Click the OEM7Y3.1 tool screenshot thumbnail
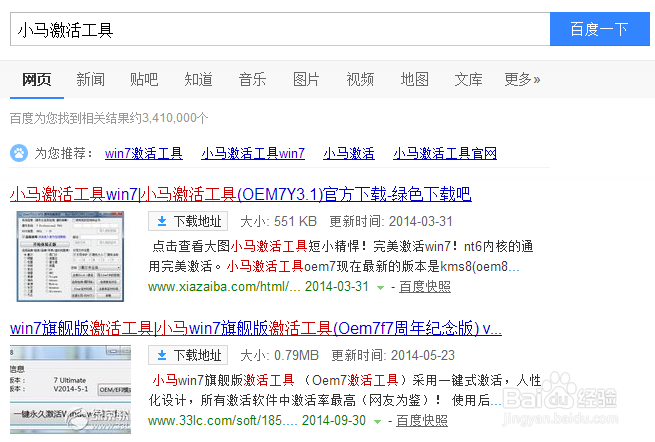Image resolution: width=655 pixels, height=442 pixels. click(70, 257)
